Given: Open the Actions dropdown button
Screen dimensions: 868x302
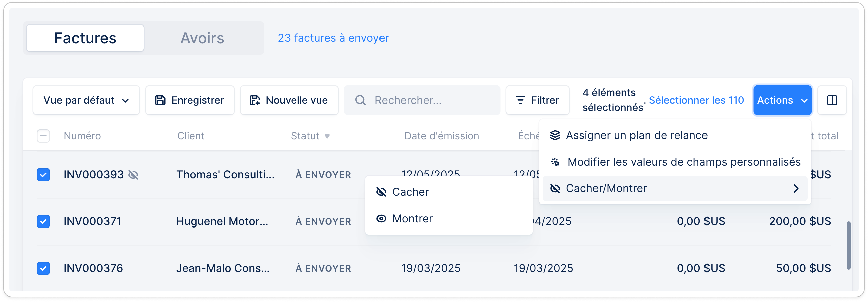Looking at the screenshot, I should [x=782, y=100].
